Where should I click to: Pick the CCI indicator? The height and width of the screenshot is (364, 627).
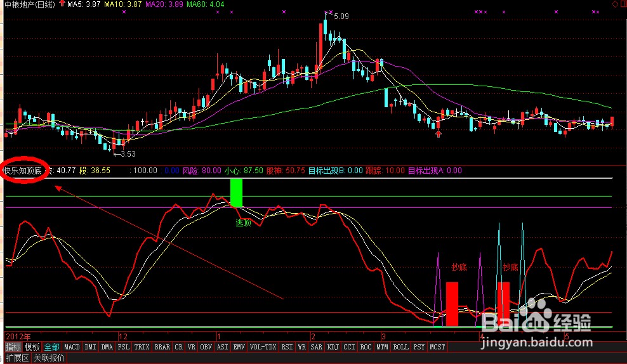click(349, 347)
